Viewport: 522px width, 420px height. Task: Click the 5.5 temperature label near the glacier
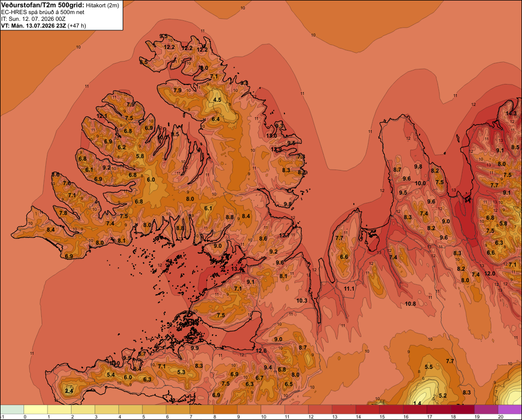click(x=429, y=367)
